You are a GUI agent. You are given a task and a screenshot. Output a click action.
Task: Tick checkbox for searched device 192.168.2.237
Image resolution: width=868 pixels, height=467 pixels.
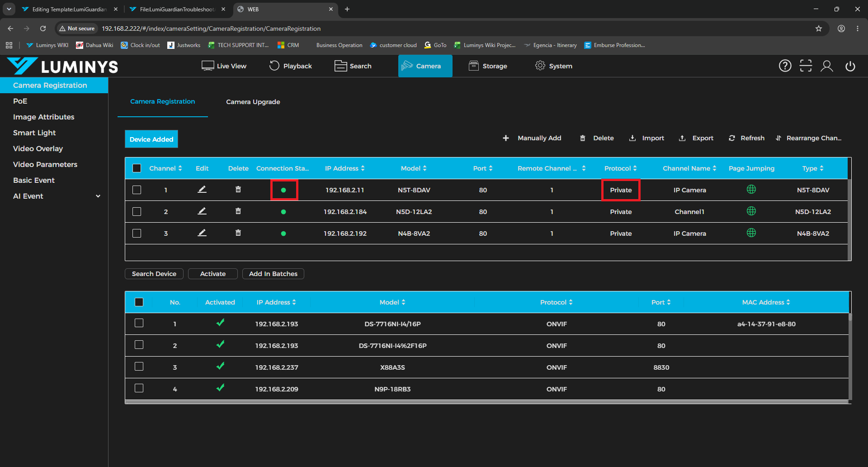(139, 367)
